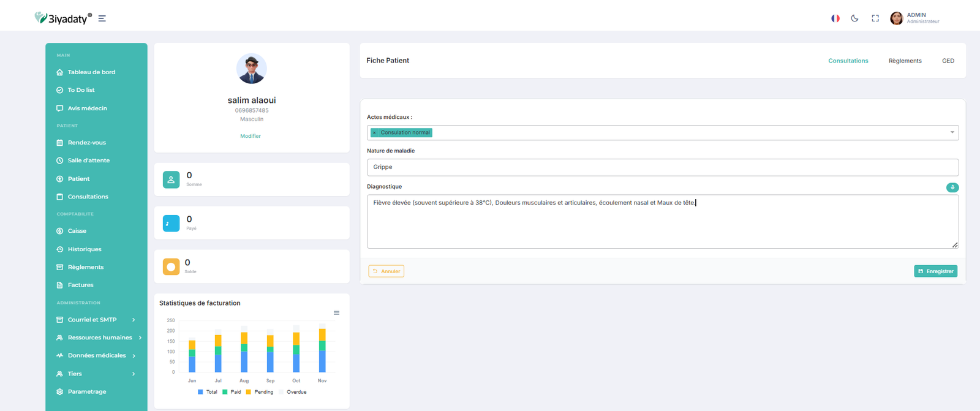Image resolution: width=980 pixels, height=411 pixels.
Task: Click the Nature de maladie input field
Action: click(x=662, y=167)
